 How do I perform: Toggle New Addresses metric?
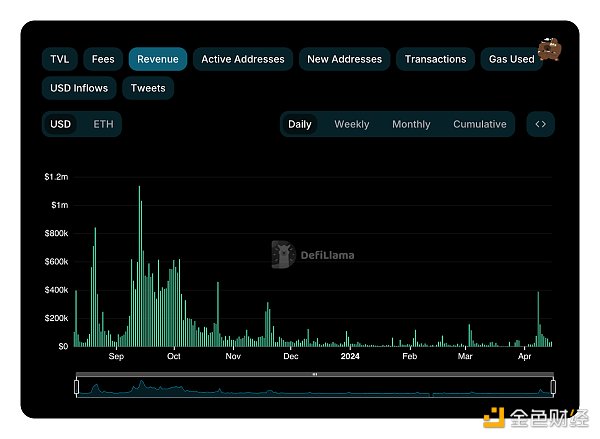click(345, 59)
